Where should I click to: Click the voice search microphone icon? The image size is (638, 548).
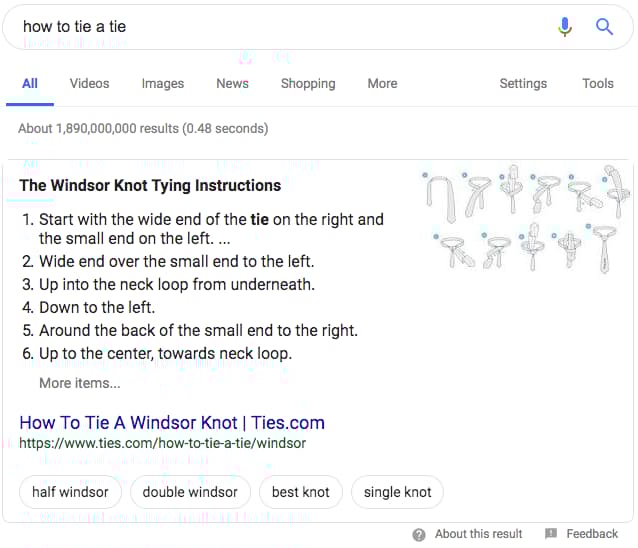(x=565, y=27)
